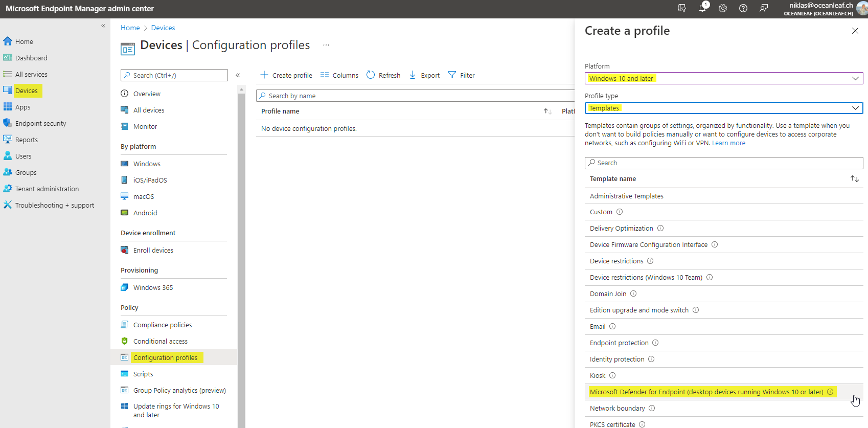Viewport: 868px width, 428px height.
Task: Go to Home in left navigation
Action: pos(24,41)
